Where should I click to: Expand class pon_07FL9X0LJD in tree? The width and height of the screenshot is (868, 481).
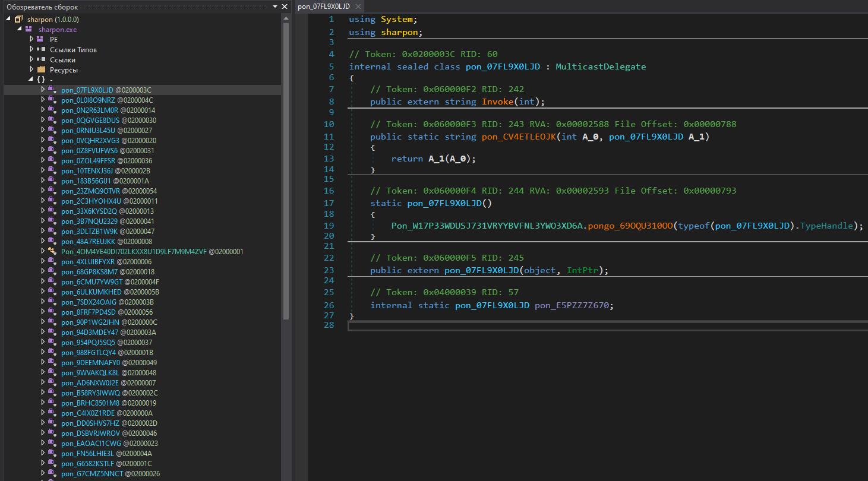pyautogui.click(x=43, y=90)
